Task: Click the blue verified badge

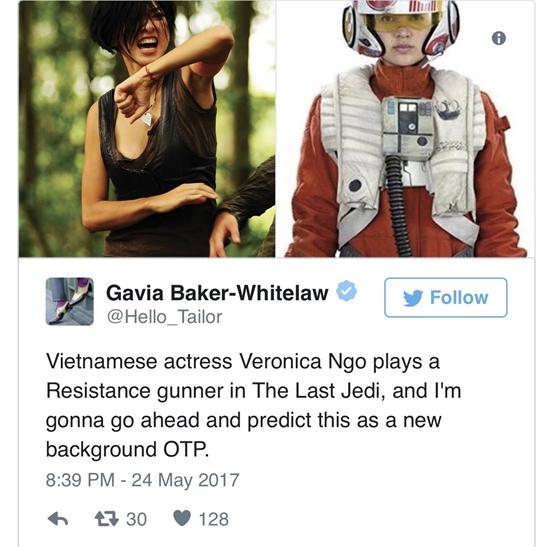Action: [x=347, y=291]
